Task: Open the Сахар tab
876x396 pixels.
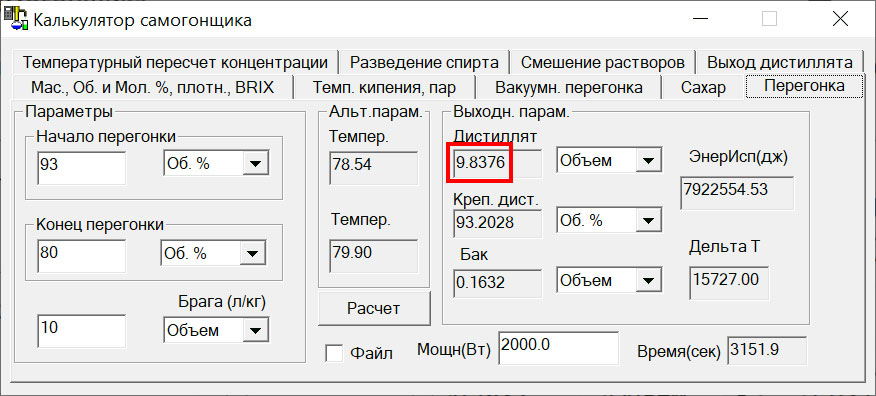Action: pos(703,88)
